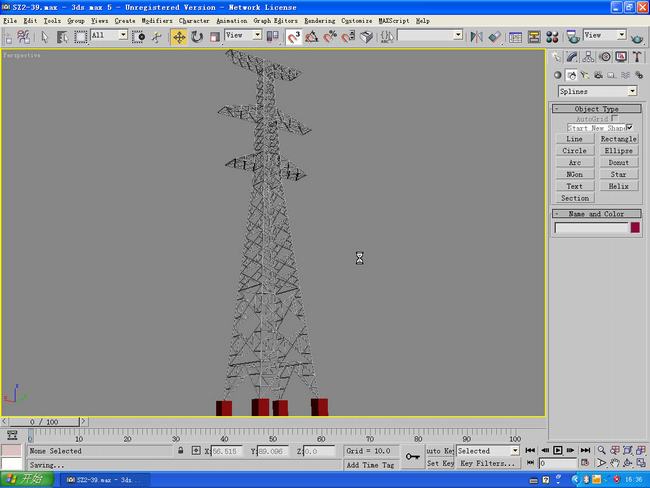This screenshot has width=650, height=488.
Task: Open Schematic View icon
Action: [x=534, y=37]
